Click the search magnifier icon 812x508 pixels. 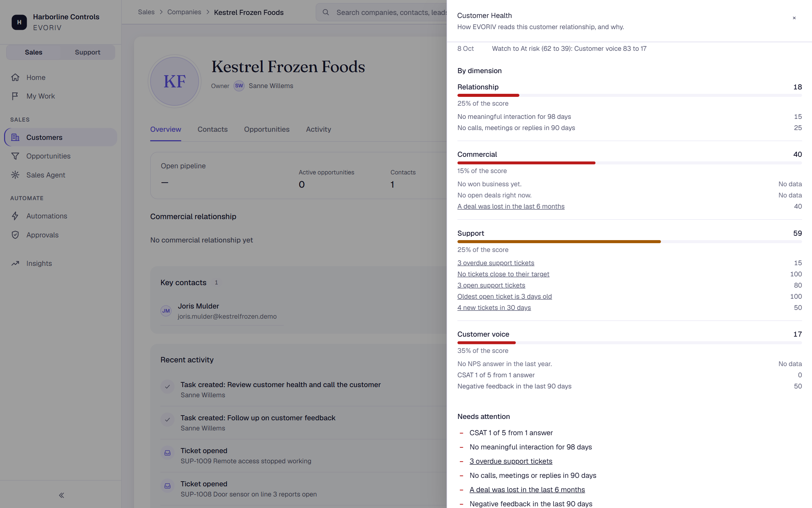pyautogui.click(x=325, y=13)
